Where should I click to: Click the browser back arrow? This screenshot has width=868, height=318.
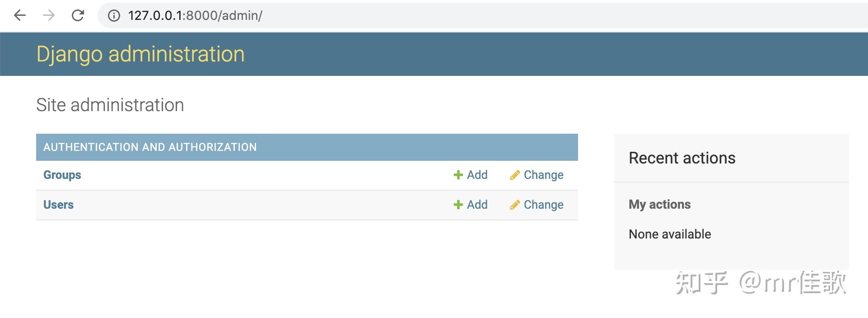[20, 15]
